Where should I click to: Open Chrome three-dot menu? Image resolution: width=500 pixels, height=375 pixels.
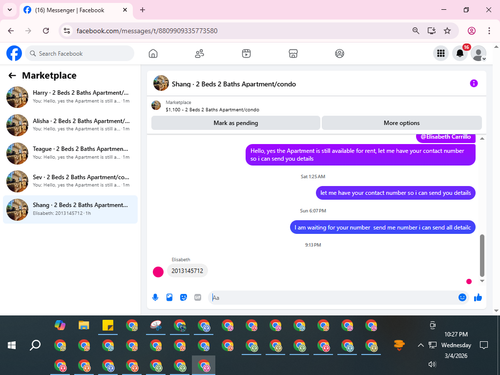click(489, 31)
